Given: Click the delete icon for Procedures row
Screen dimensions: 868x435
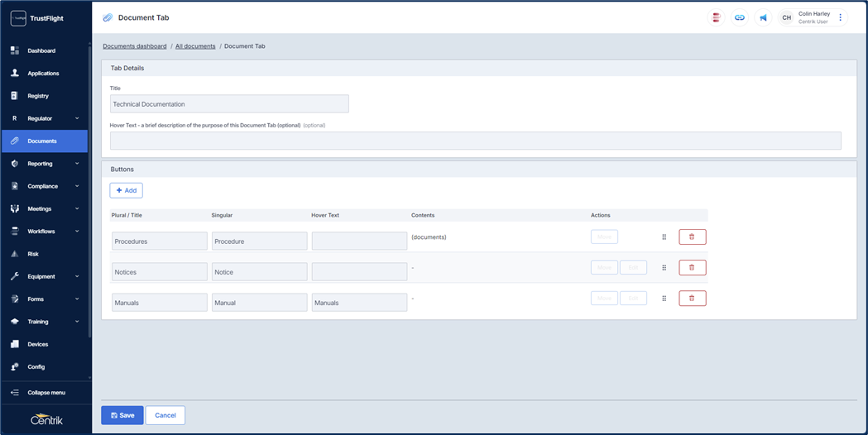Looking at the screenshot, I should click(692, 237).
